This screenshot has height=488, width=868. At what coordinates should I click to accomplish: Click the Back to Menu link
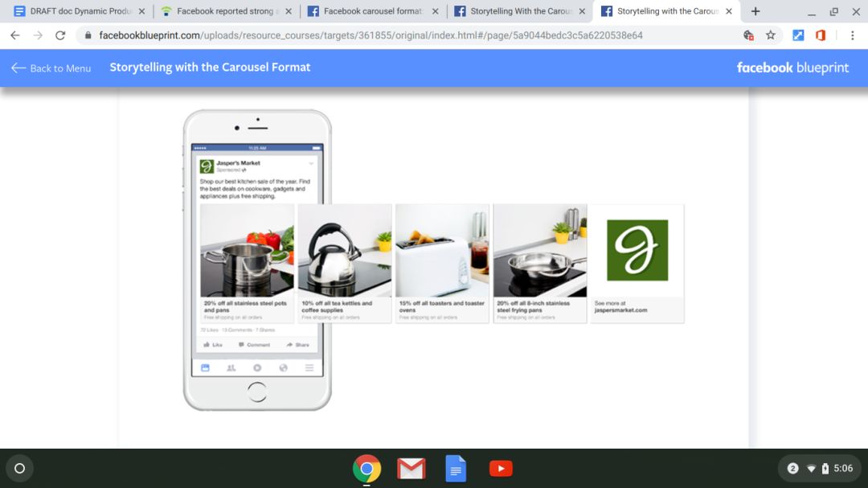click(51, 68)
